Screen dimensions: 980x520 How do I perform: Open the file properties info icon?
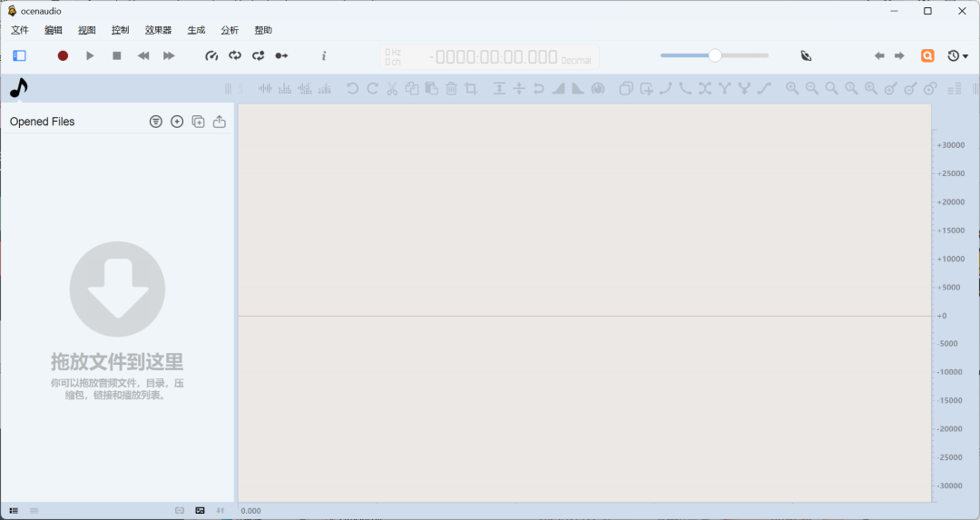[x=324, y=55]
